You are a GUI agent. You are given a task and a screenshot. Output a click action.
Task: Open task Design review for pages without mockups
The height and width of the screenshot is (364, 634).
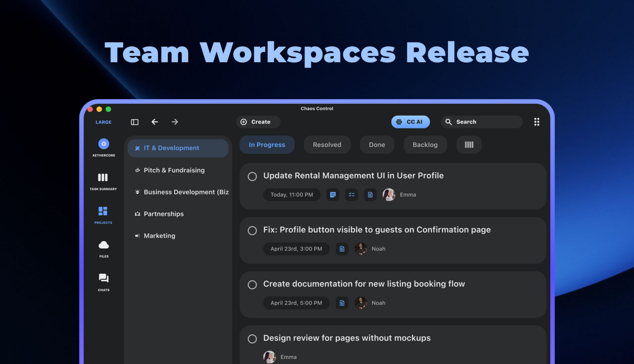[347, 338]
